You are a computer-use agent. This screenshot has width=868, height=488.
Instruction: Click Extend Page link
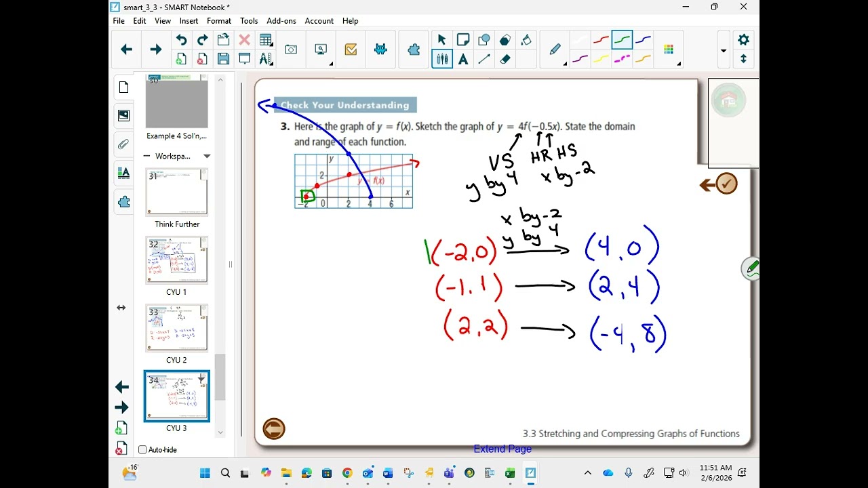coord(502,449)
